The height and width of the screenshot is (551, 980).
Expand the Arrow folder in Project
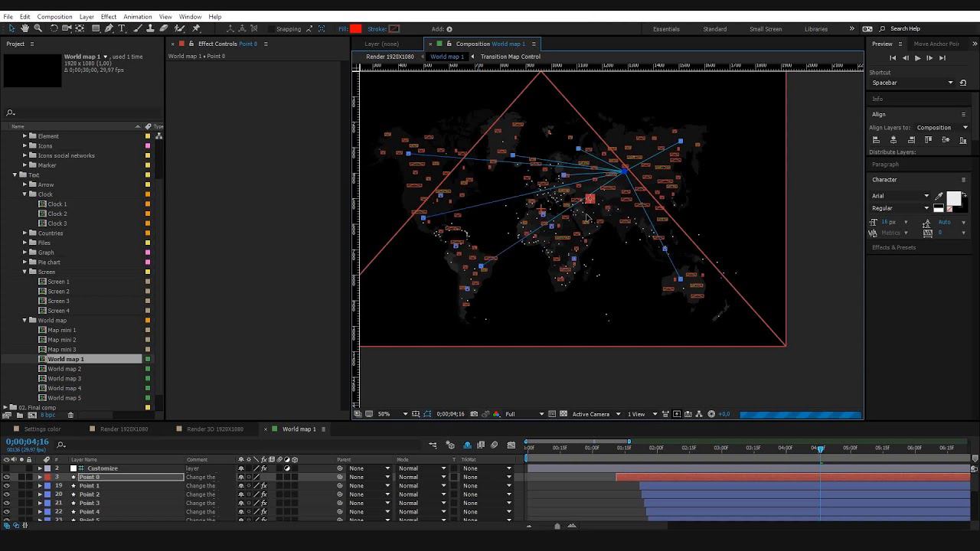24,184
